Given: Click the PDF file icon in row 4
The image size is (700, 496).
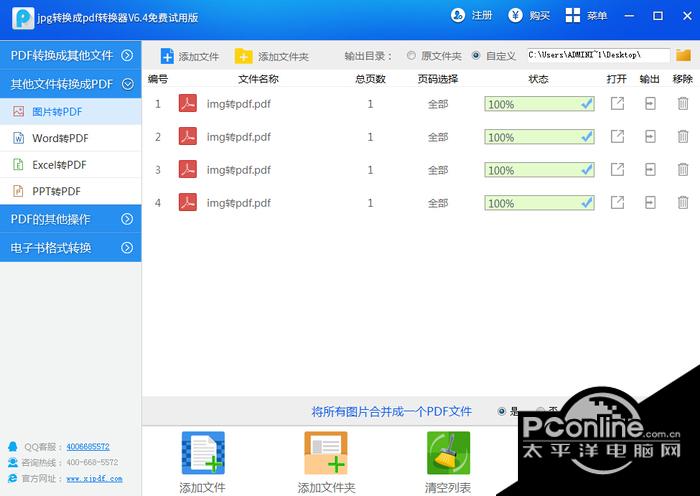Looking at the screenshot, I should tap(188, 203).
